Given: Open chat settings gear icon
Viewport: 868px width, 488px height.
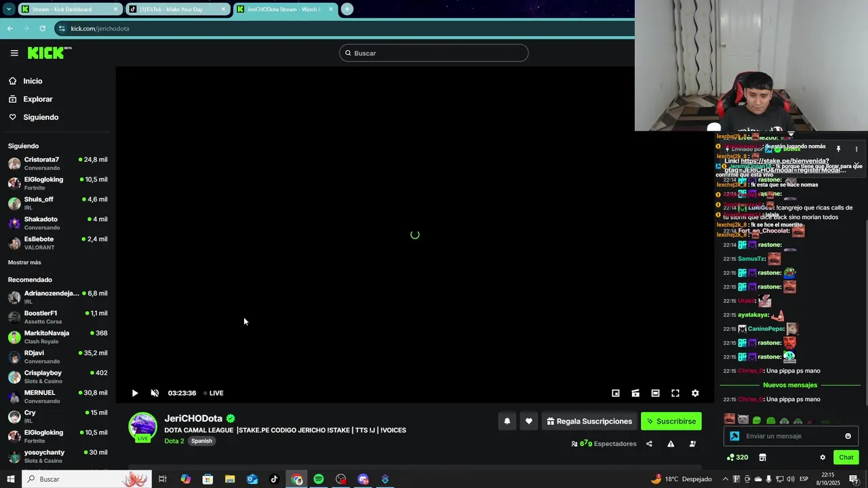Looking at the screenshot, I should 823,457.
